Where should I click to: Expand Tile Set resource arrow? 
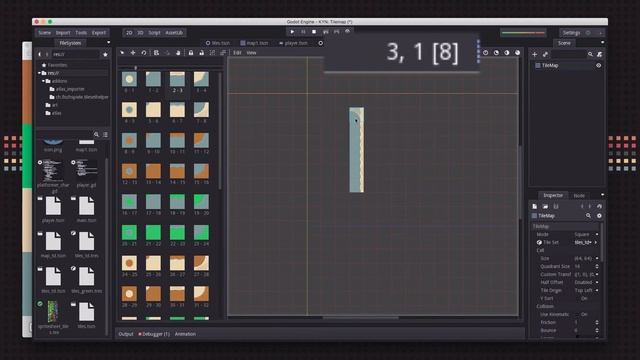(x=596, y=242)
